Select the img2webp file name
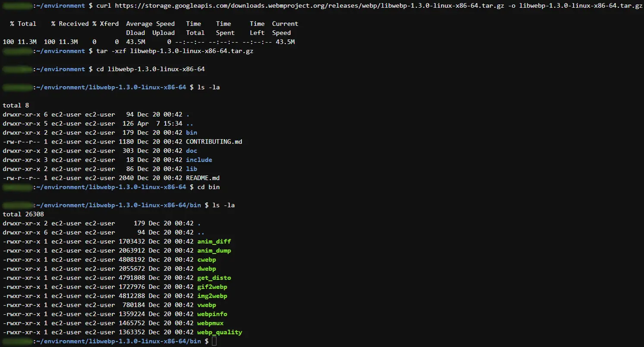 click(x=212, y=296)
